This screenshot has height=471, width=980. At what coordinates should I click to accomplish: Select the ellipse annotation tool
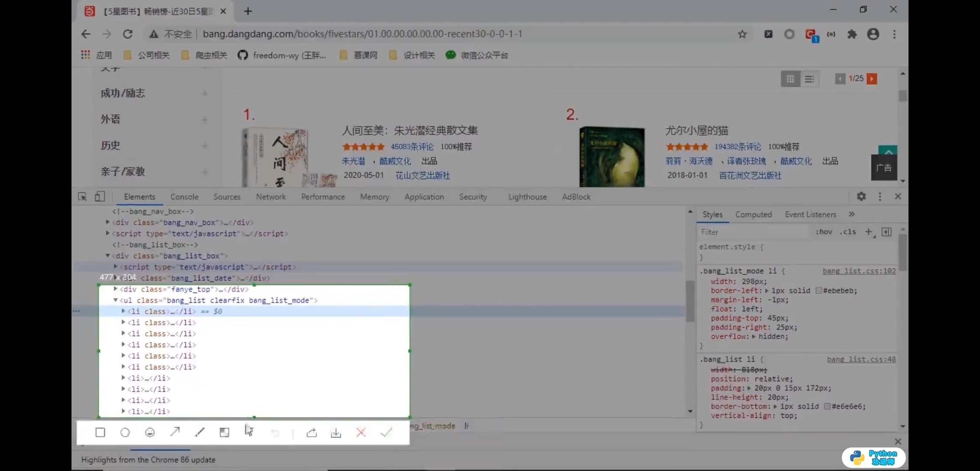(125, 432)
